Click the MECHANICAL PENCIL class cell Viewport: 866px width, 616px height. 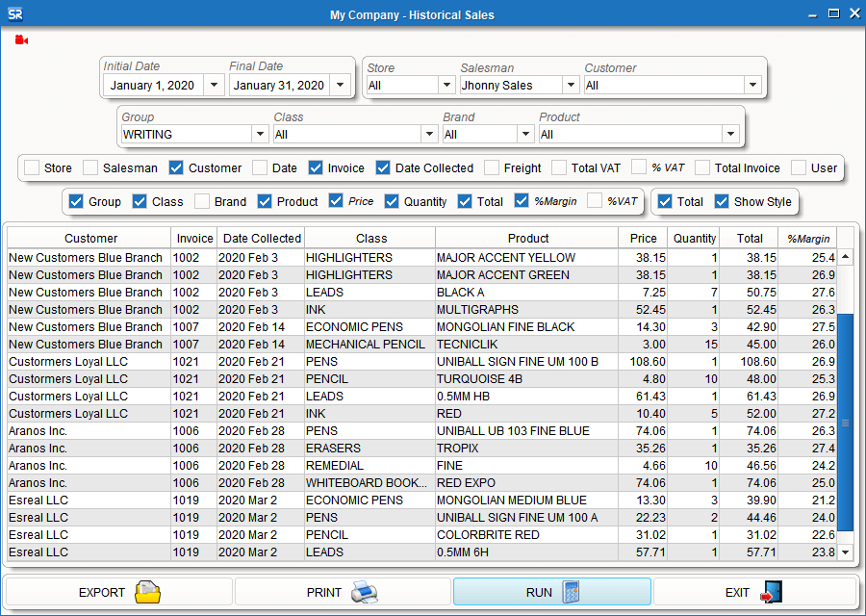(x=370, y=345)
